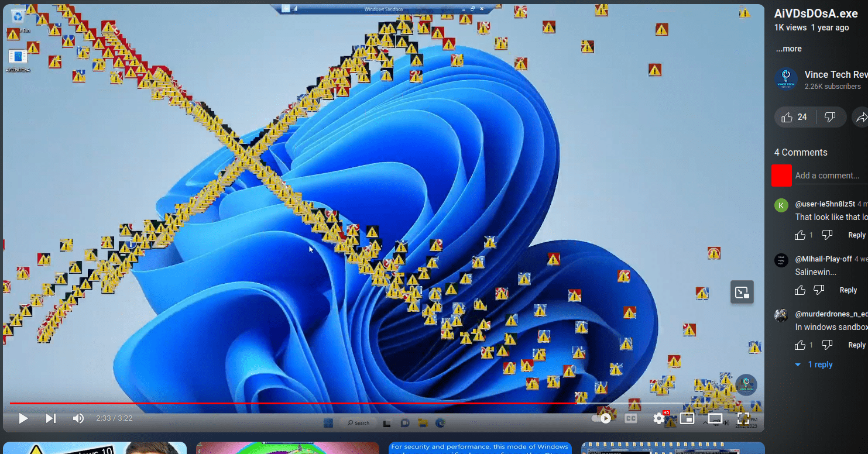
Task: Enable theater mode view
Action: [x=715, y=418]
